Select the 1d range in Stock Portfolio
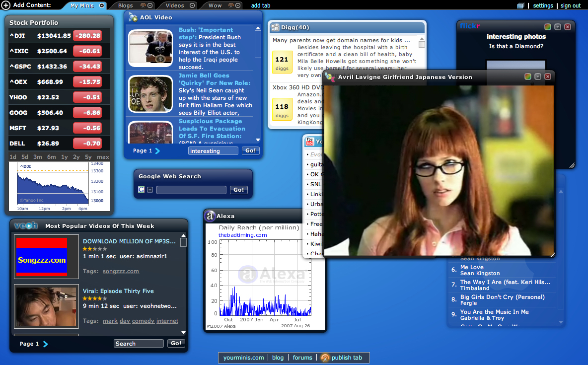This screenshot has height=365, width=588. point(13,157)
